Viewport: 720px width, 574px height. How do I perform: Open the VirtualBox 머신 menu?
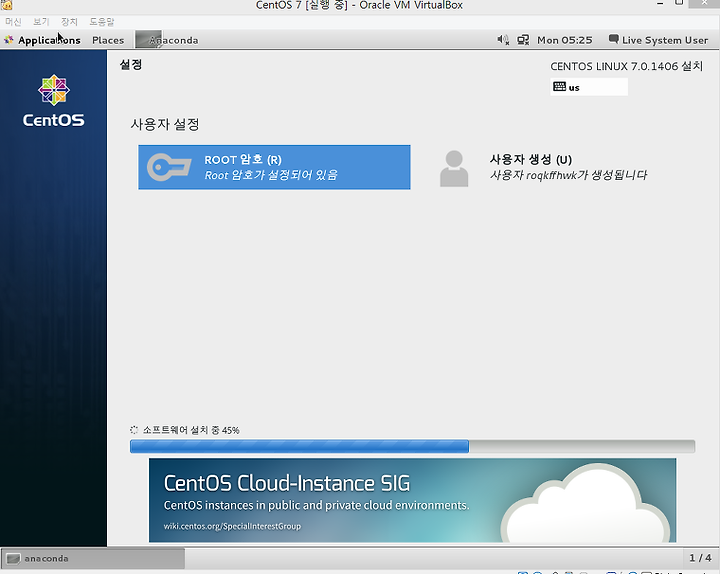coord(13,22)
